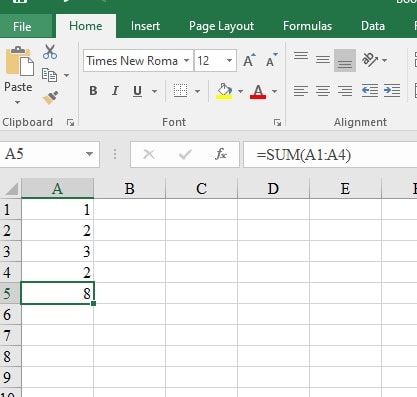Middle align cell contents
This screenshot has height=397, width=417.
[323, 60]
